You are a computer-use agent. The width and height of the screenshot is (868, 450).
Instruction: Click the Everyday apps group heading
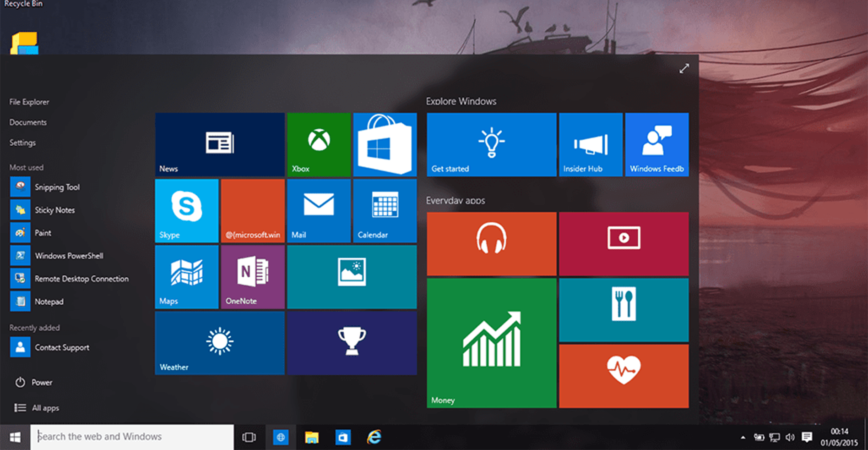[456, 200]
